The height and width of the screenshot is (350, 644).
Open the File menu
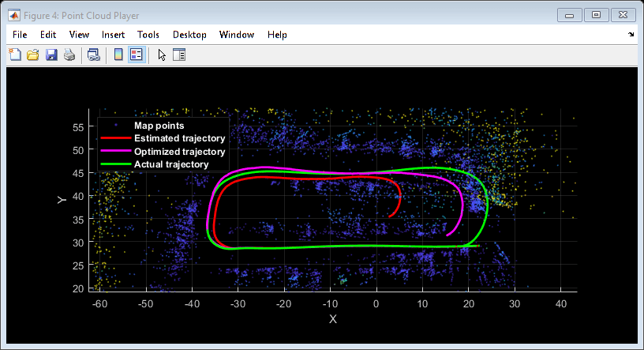[20, 35]
